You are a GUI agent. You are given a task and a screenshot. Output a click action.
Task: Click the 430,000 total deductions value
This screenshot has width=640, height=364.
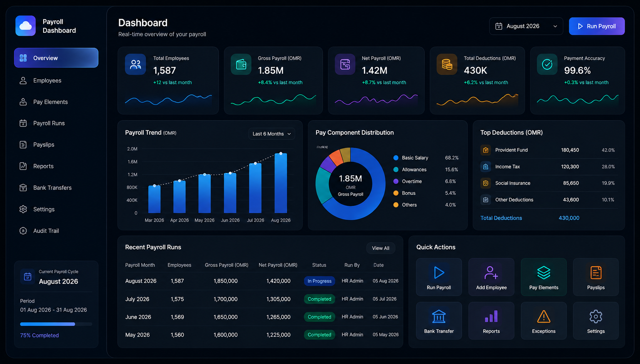point(569,218)
